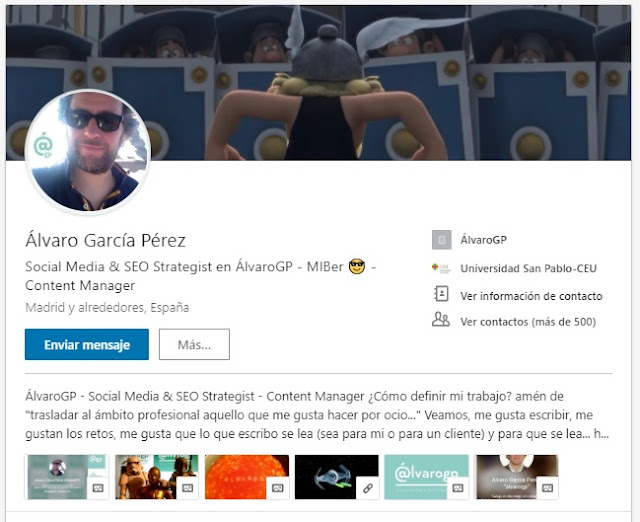Open the Star Wars stormtrooper media thumbnail

pyautogui.click(x=157, y=477)
